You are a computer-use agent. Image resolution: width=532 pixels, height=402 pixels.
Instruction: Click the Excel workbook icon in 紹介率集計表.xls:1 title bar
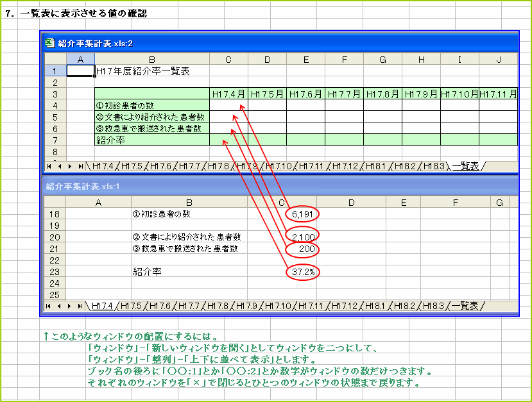click(47, 183)
